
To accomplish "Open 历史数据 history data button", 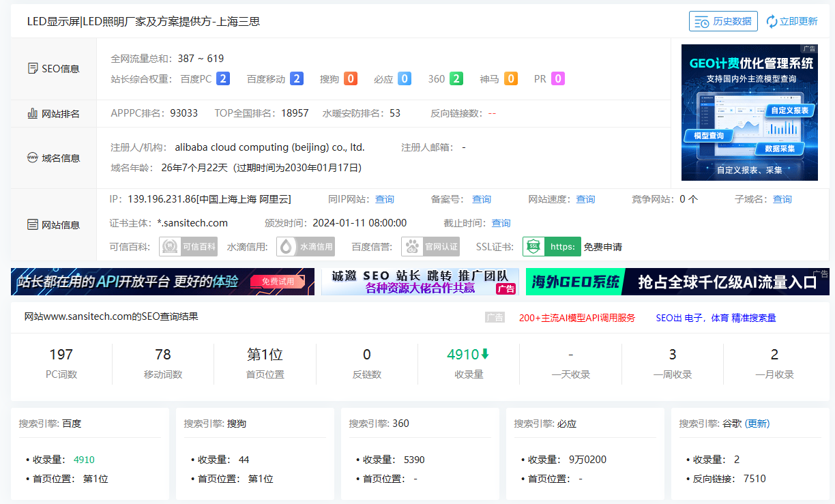I will [x=723, y=21].
